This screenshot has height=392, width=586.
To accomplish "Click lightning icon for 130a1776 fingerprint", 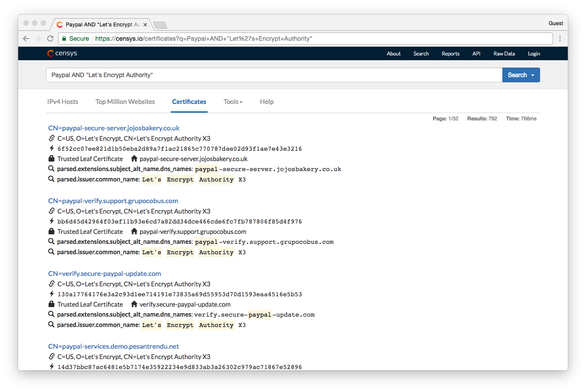I will (x=52, y=294).
